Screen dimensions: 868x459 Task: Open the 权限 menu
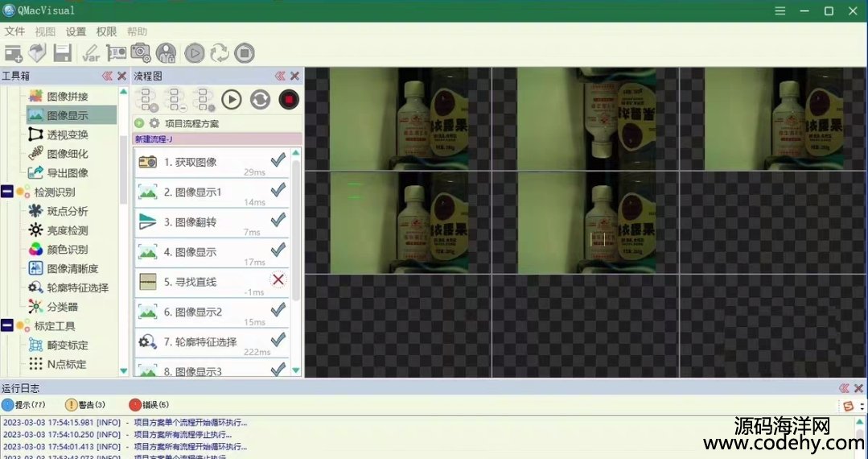click(x=106, y=31)
